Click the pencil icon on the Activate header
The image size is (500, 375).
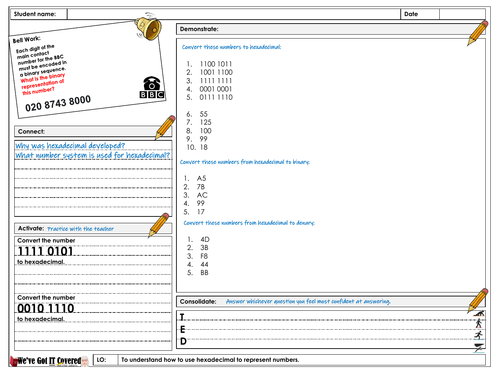[159, 225]
